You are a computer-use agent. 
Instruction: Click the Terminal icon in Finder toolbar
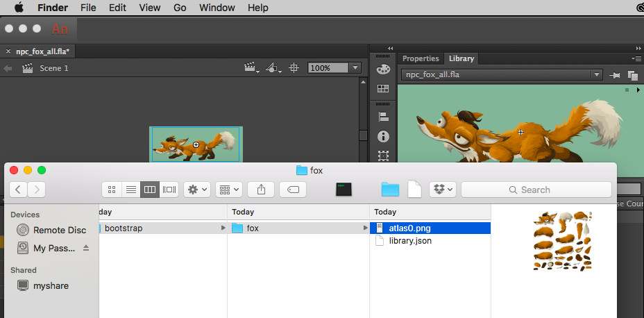click(344, 190)
